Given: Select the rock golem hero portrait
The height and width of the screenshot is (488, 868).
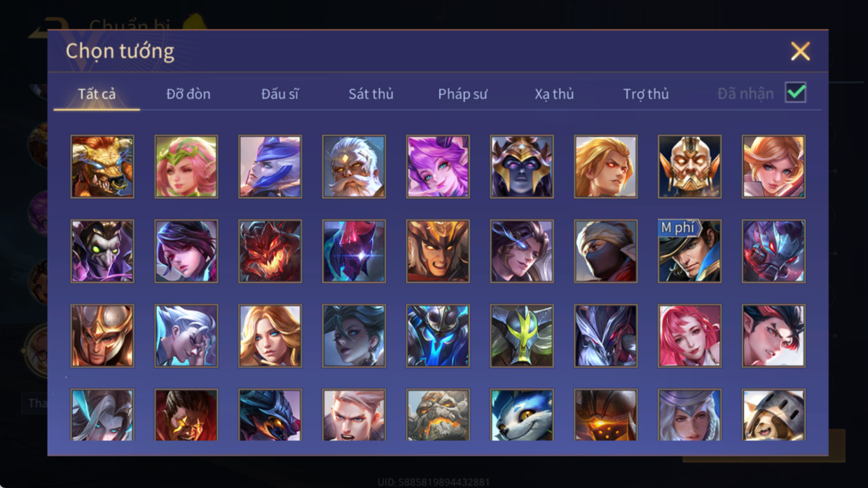Looking at the screenshot, I should 438,415.
